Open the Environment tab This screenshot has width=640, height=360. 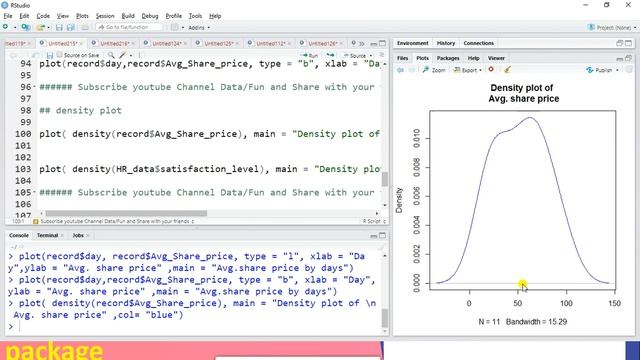pos(413,43)
